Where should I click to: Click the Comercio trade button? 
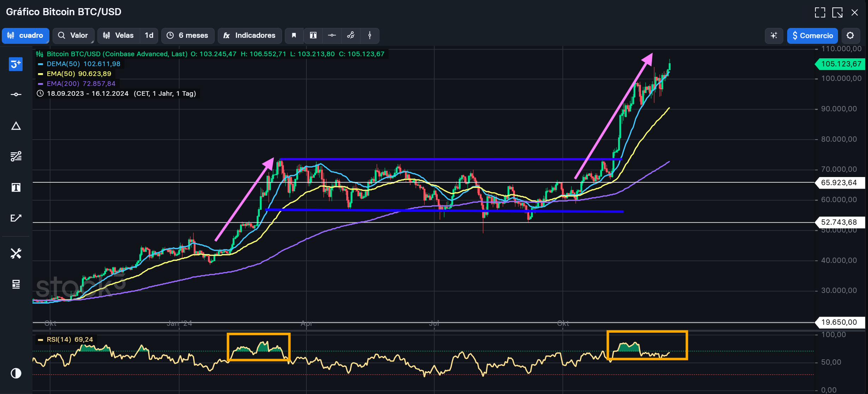click(x=812, y=35)
